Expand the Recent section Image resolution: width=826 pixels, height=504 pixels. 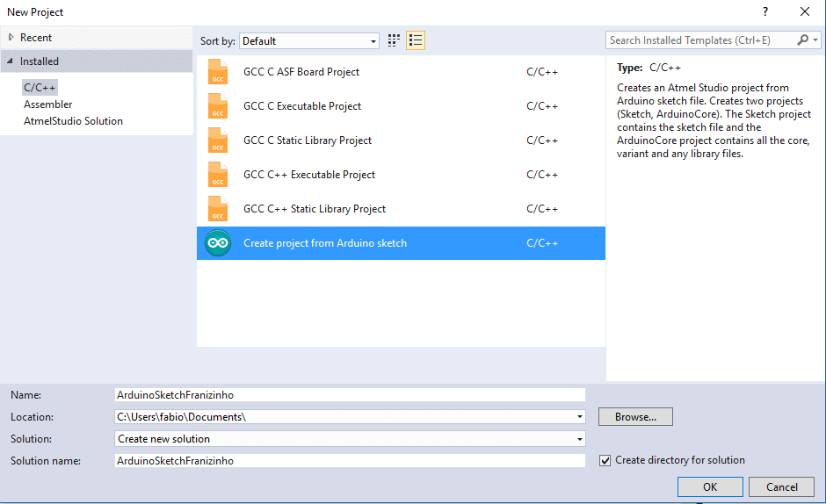pyautogui.click(x=11, y=38)
